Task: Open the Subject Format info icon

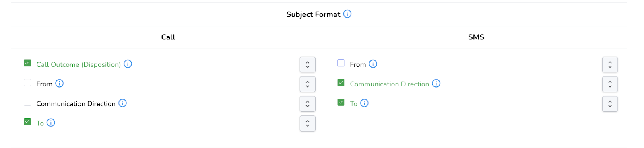Action: (347, 14)
